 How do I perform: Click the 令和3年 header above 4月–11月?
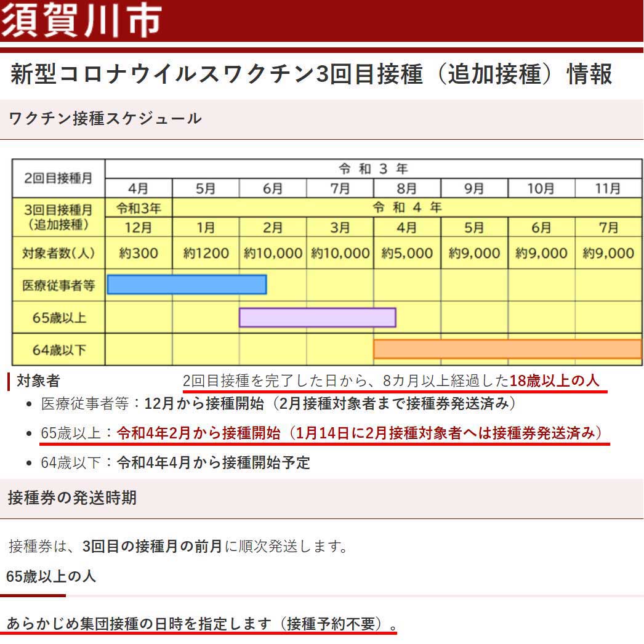coord(373,169)
